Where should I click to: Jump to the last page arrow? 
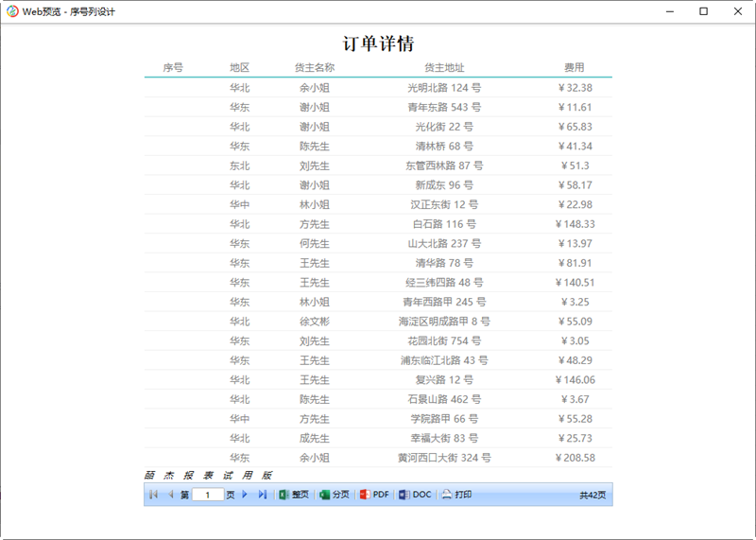pos(262,495)
